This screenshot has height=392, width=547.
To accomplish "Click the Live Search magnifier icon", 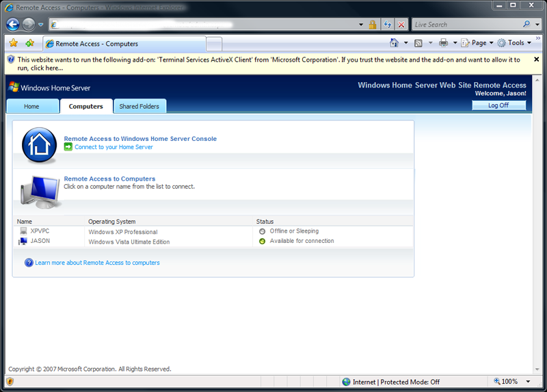I will [x=526, y=24].
